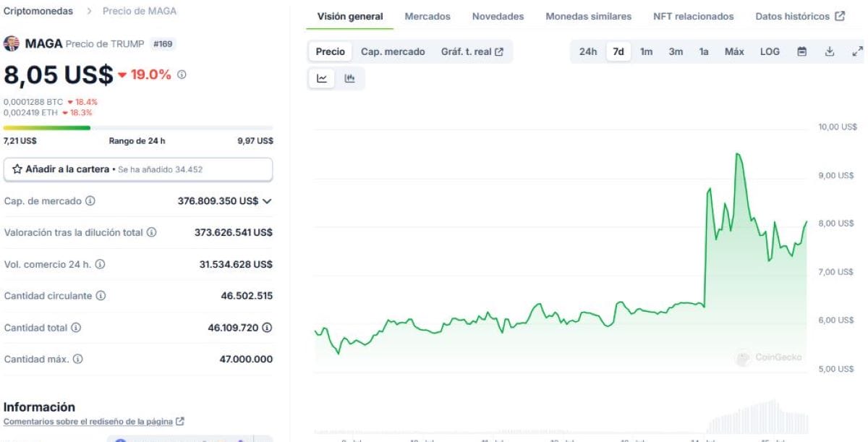
Task: Click the 31.534.628 US$ volume value
Action: click(x=236, y=264)
